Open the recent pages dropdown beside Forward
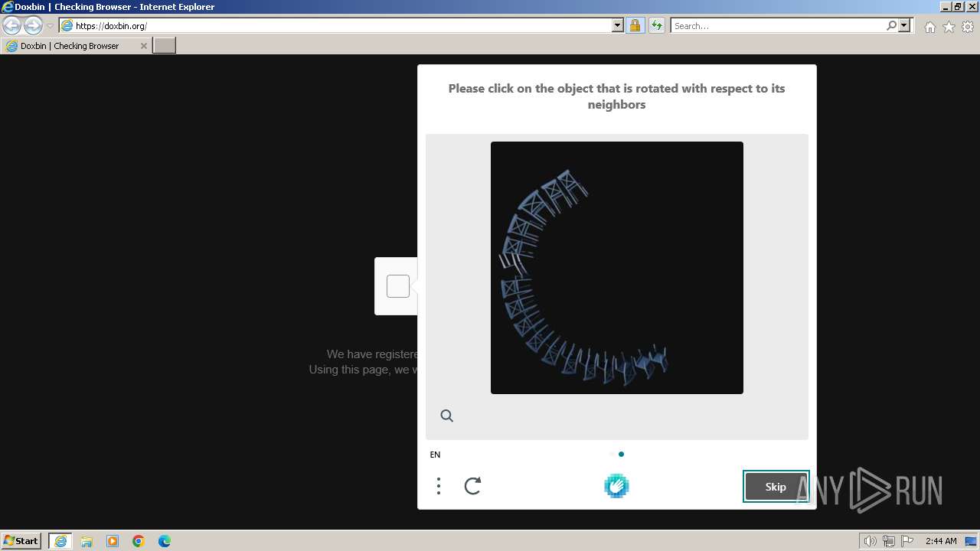 (x=50, y=26)
